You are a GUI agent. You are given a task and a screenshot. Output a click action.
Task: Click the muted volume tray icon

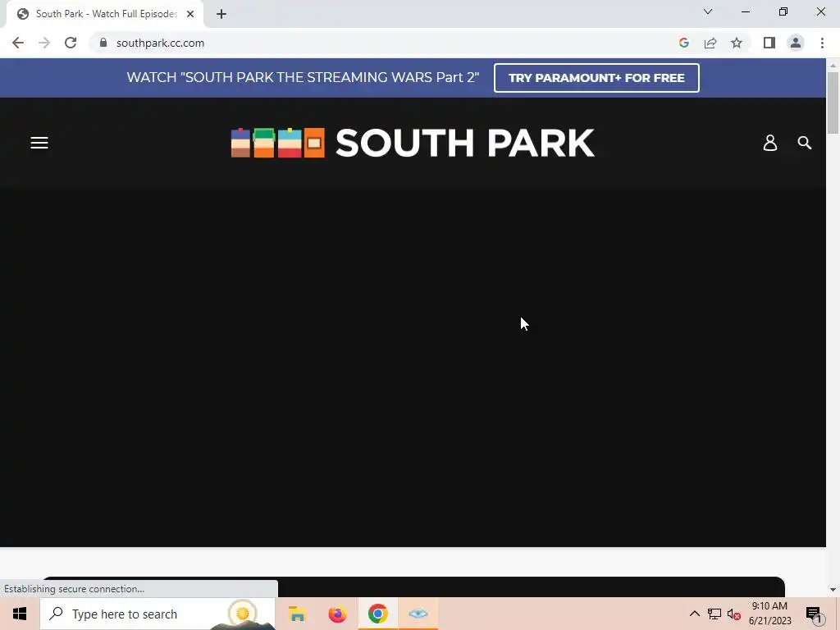pyautogui.click(x=734, y=614)
